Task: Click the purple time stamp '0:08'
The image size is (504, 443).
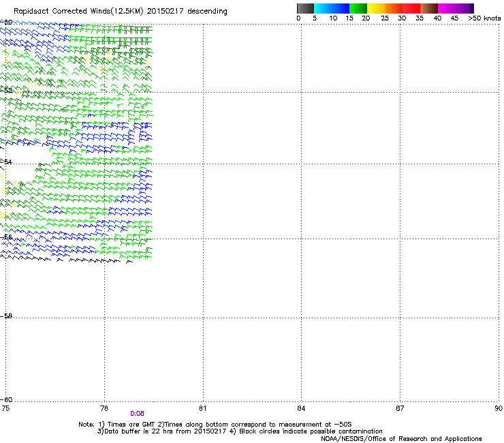Action: (138, 414)
